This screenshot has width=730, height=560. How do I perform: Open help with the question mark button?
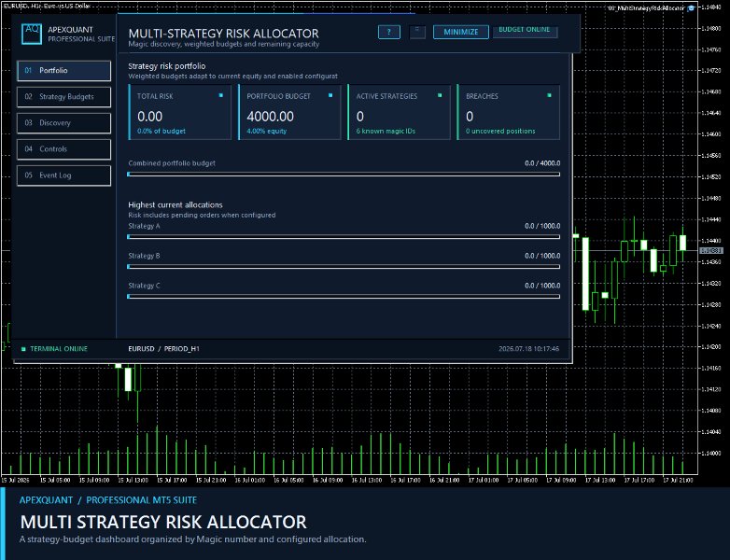point(388,32)
